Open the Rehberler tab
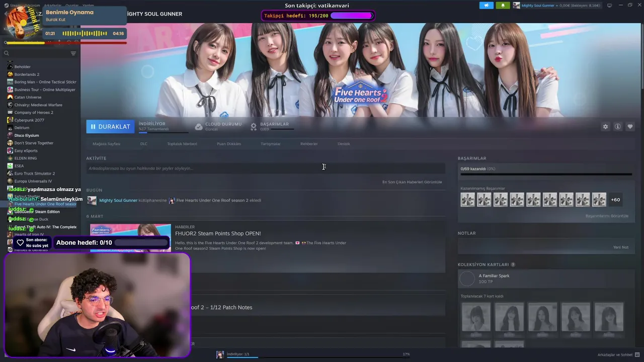644x362 pixels. (x=309, y=144)
